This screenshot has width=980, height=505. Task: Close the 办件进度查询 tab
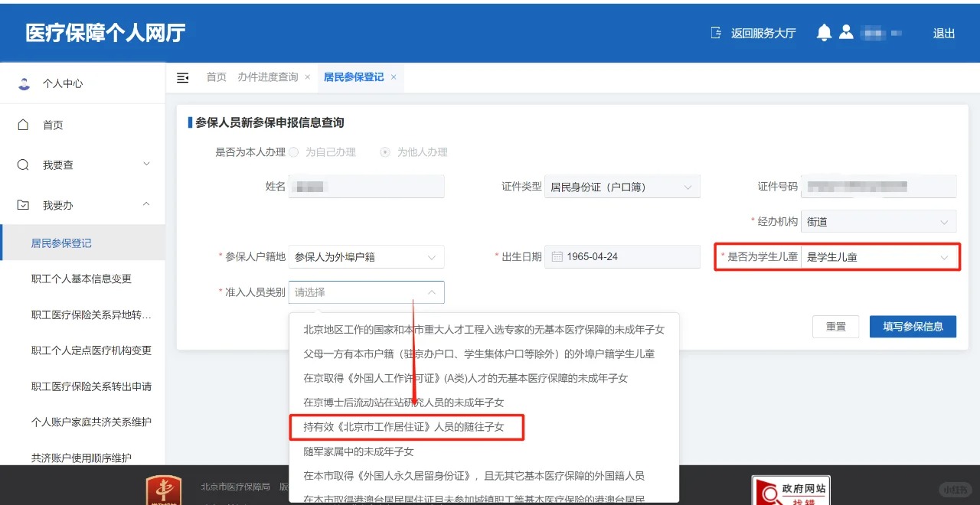pos(308,77)
